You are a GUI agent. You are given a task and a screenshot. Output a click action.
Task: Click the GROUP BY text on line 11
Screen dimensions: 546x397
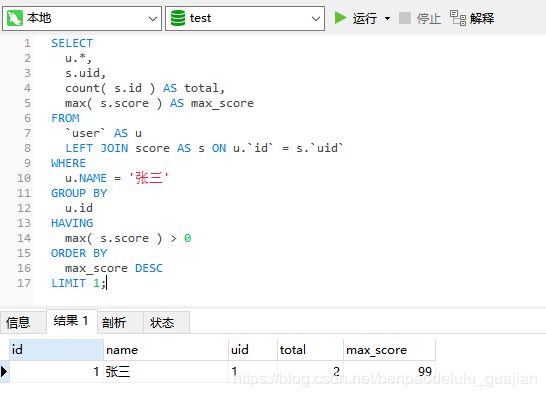tap(79, 193)
